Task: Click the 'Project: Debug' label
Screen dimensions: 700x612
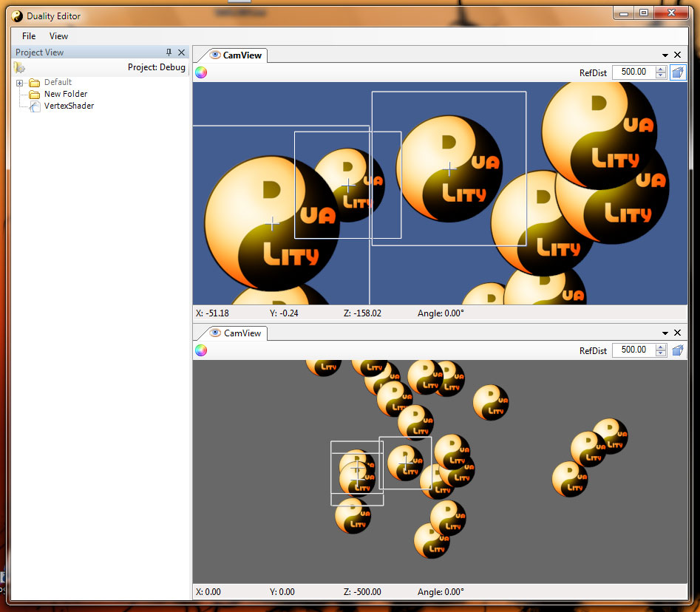Action: [x=156, y=67]
